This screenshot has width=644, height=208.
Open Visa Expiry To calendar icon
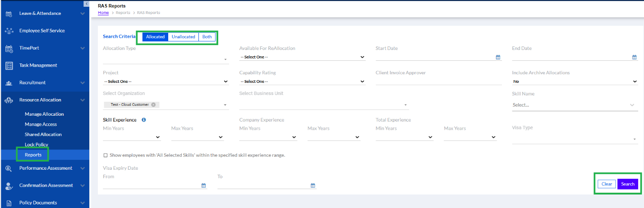click(x=313, y=185)
